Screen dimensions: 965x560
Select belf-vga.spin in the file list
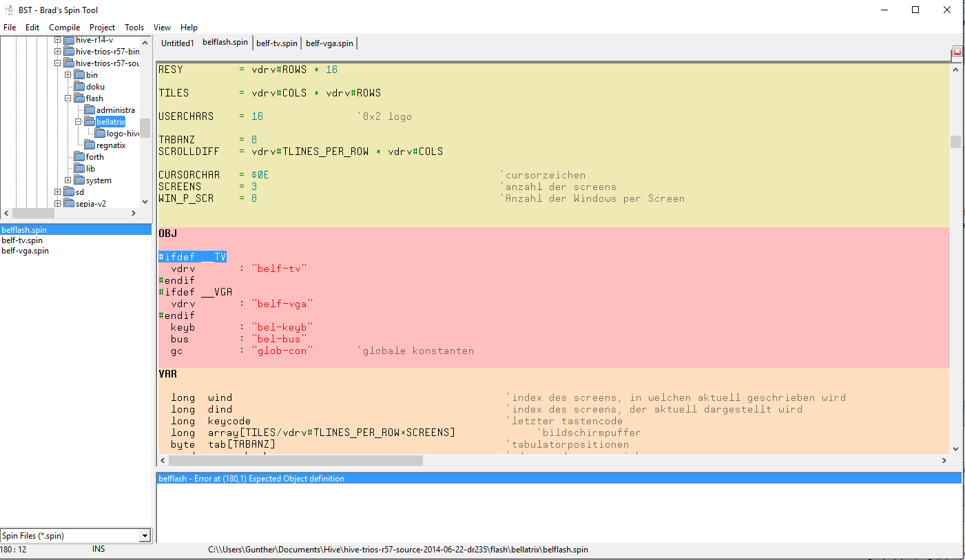[25, 251]
